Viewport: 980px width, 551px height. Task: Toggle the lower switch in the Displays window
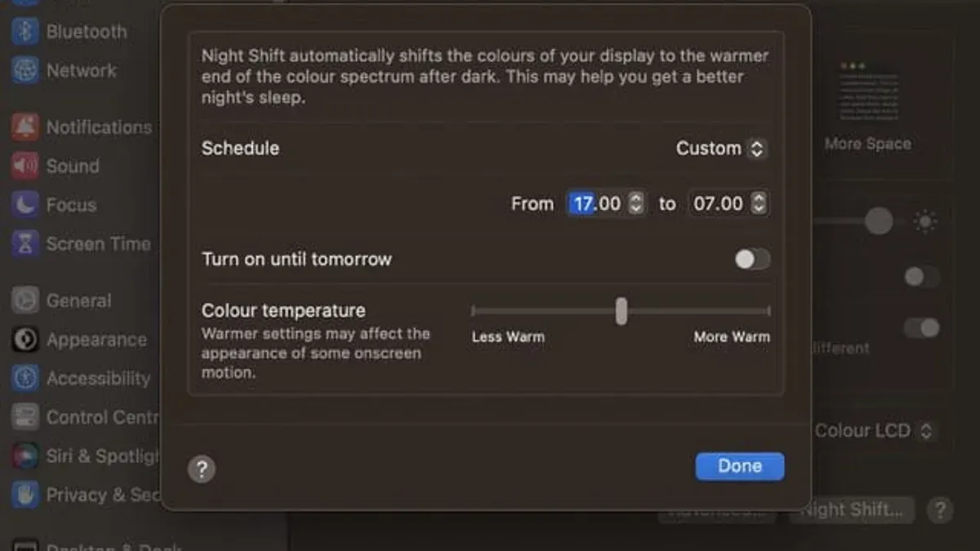[x=922, y=328]
